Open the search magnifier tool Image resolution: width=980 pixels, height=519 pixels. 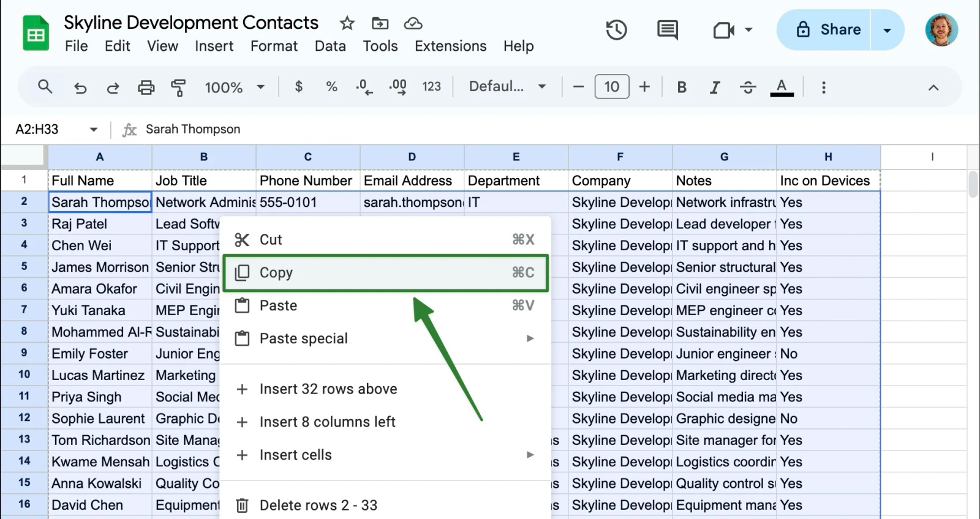tap(45, 86)
